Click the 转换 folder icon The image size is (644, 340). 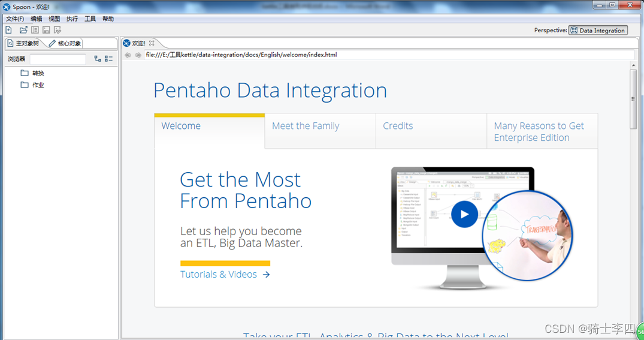point(25,73)
